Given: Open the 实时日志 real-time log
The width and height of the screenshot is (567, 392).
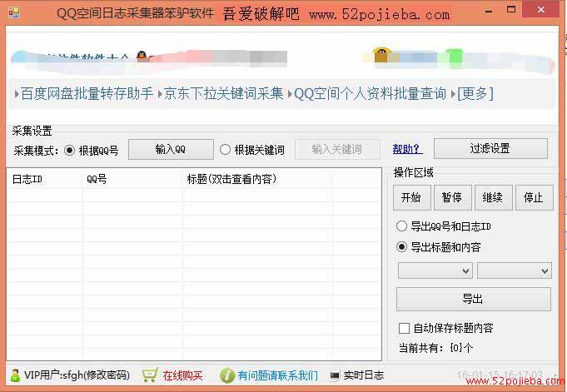Looking at the screenshot, I should (364, 375).
